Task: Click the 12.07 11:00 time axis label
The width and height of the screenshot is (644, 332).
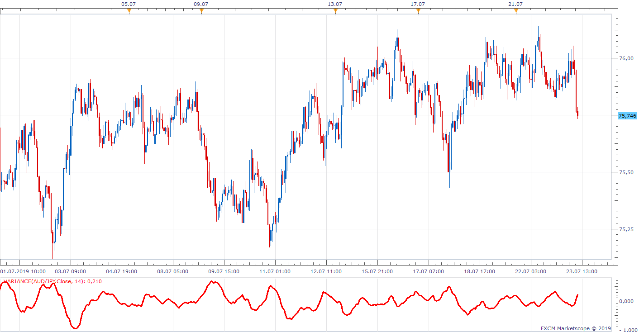Action: click(x=326, y=271)
